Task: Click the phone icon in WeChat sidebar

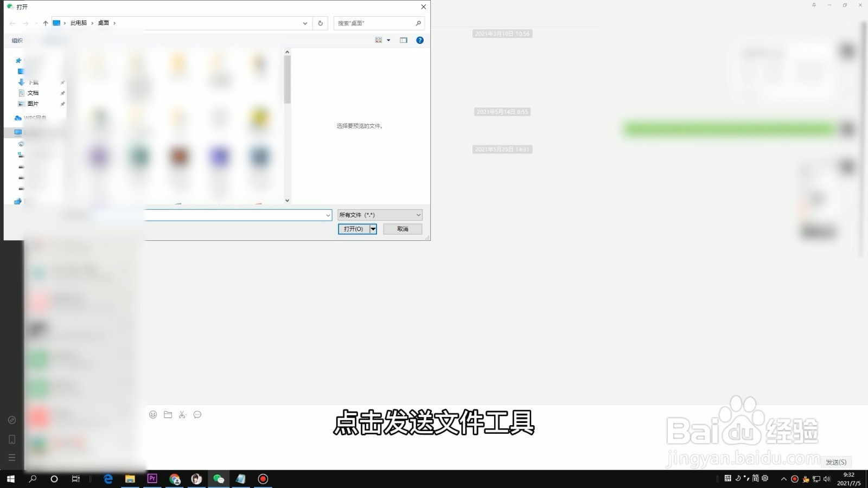Action: (12, 439)
